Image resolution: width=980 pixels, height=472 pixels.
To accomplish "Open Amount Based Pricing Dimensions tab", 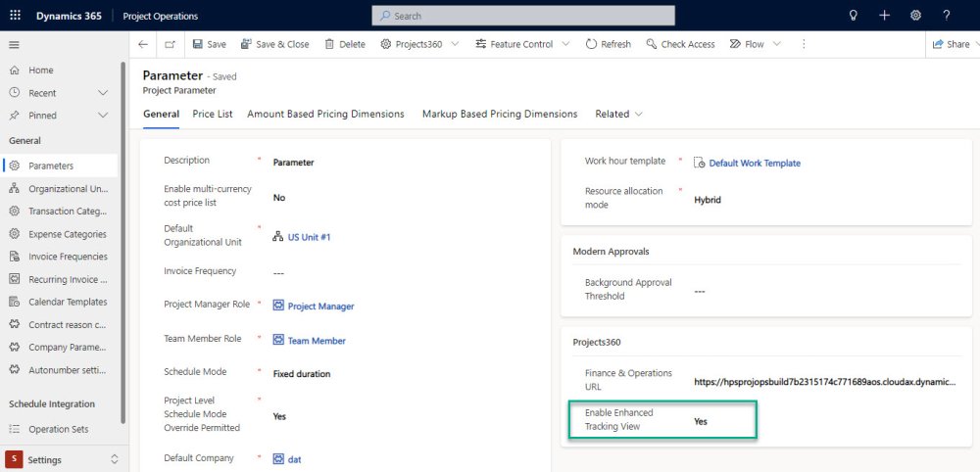I will pyautogui.click(x=325, y=115).
